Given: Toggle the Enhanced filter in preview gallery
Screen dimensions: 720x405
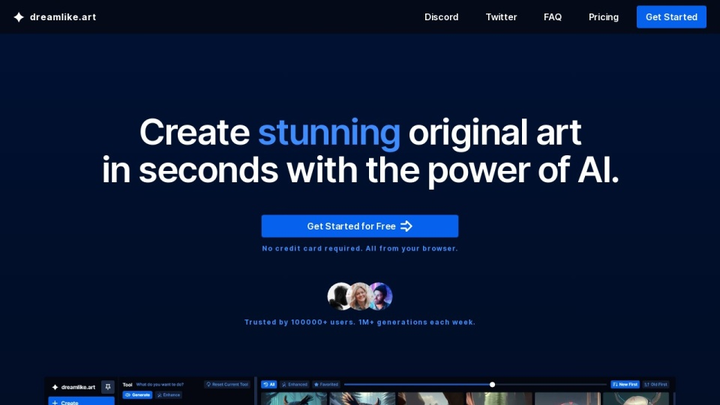Looking at the screenshot, I should coord(294,384).
